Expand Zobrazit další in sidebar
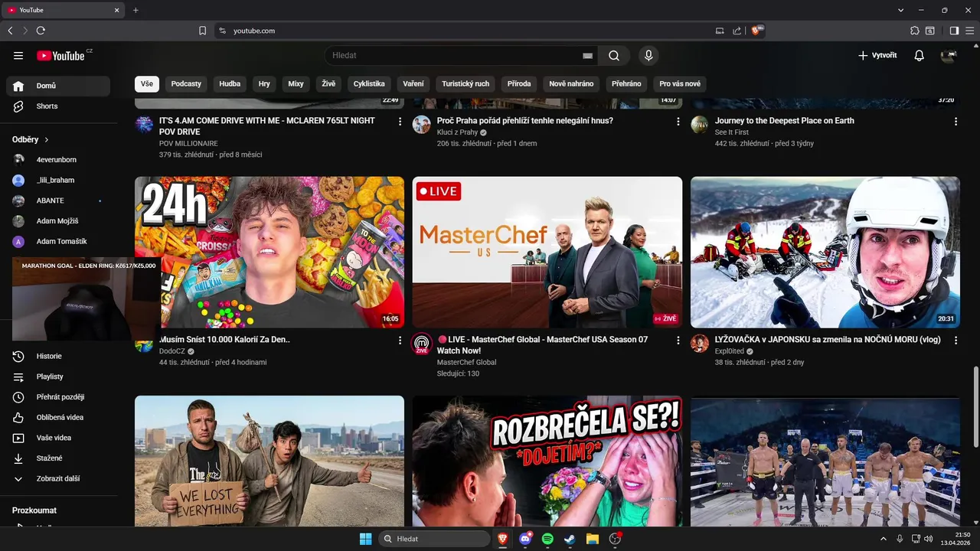The image size is (980, 551). coord(58,478)
